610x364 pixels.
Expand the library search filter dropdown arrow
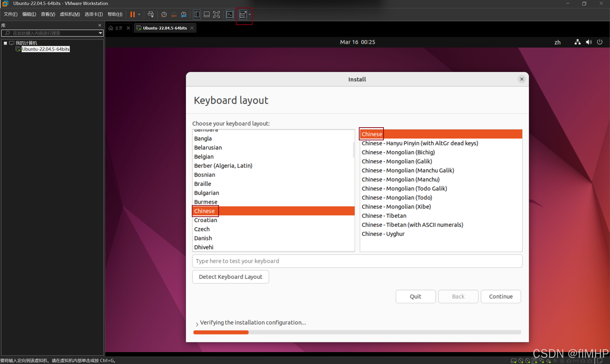click(100, 33)
